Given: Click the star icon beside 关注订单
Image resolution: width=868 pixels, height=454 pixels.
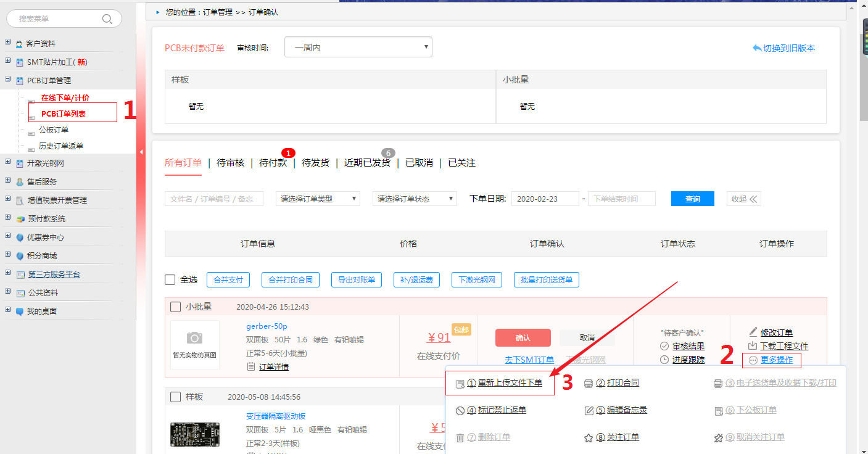Looking at the screenshot, I should (589, 437).
